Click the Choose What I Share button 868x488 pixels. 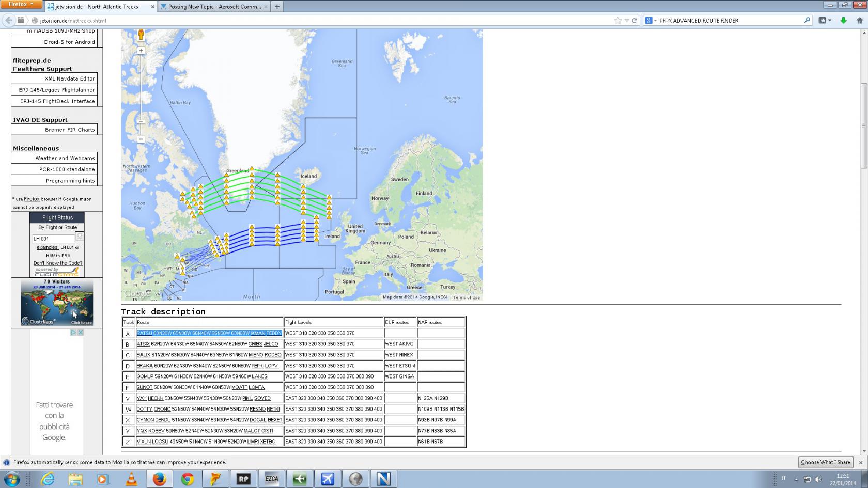825,462
